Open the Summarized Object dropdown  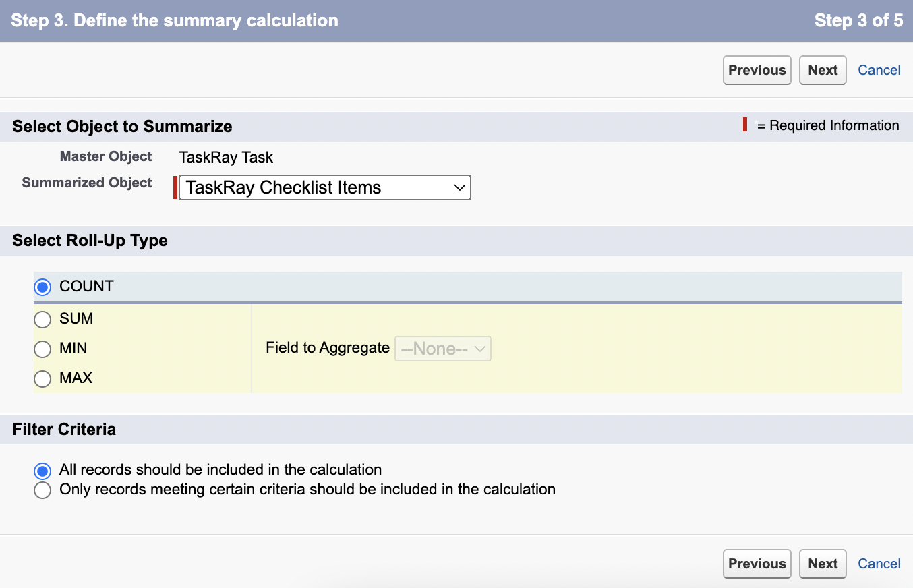325,187
